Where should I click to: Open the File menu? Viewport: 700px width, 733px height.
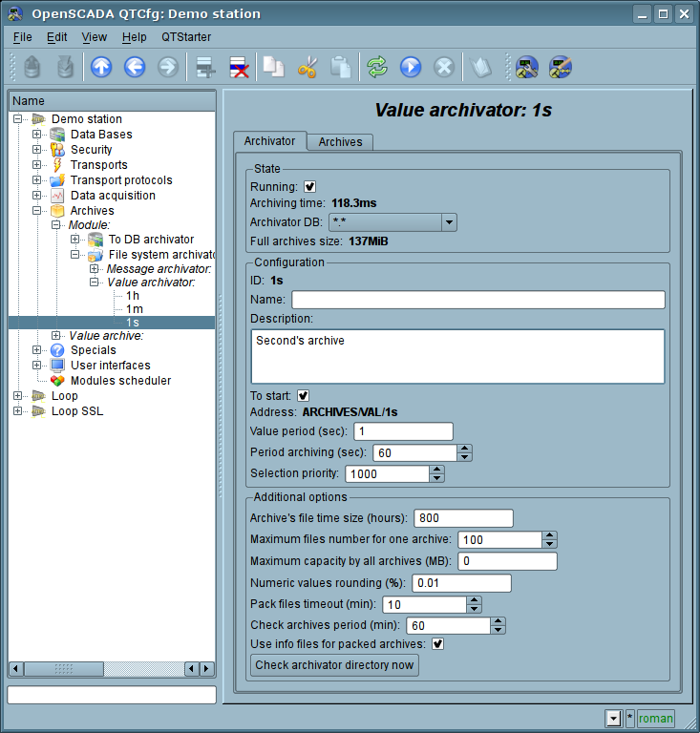pos(23,37)
